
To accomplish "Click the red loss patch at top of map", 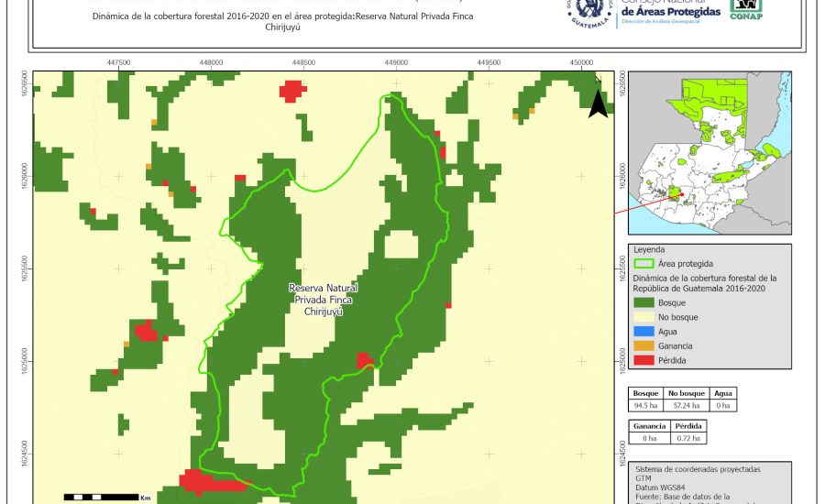I will (x=292, y=91).
